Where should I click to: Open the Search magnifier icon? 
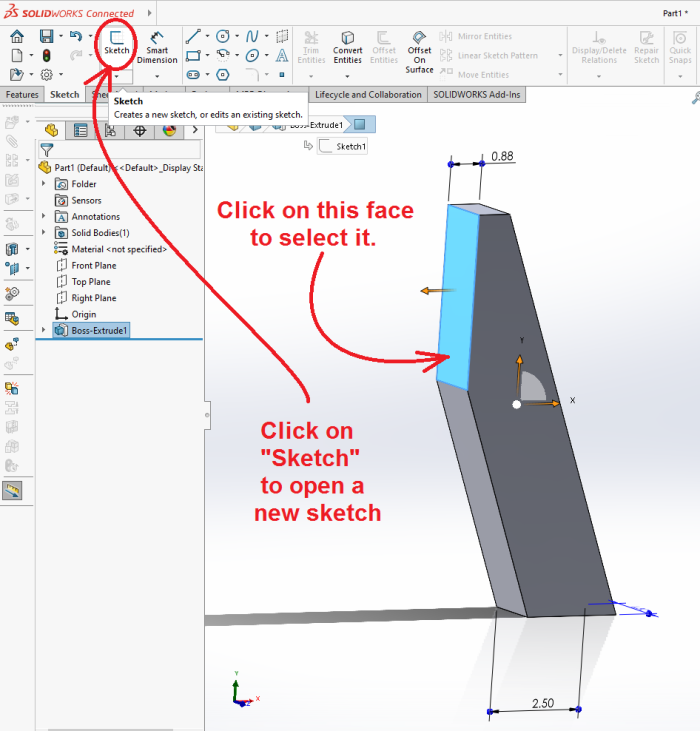(x=695, y=98)
